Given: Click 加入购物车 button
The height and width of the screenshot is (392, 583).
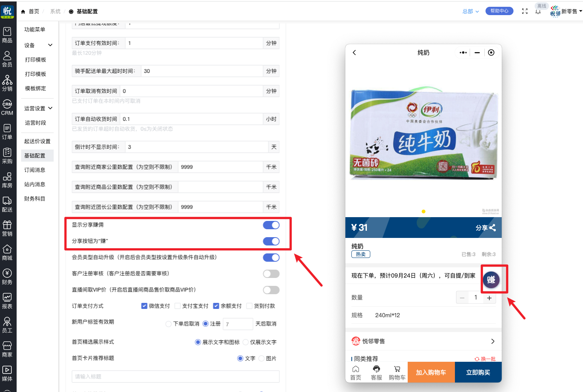Looking at the screenshot, I should pyautogui.click(x=431, y=372).
